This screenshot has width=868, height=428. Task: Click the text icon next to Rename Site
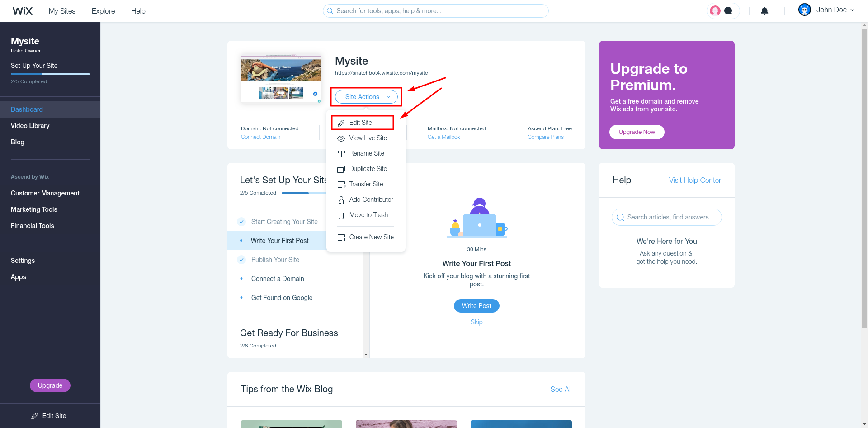[341, 154]
